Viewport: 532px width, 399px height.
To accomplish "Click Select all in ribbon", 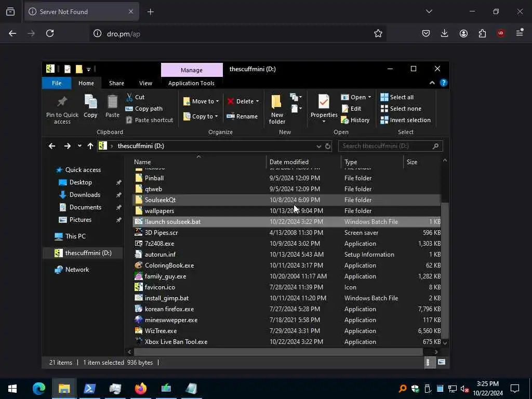I will tap(397, 97).
